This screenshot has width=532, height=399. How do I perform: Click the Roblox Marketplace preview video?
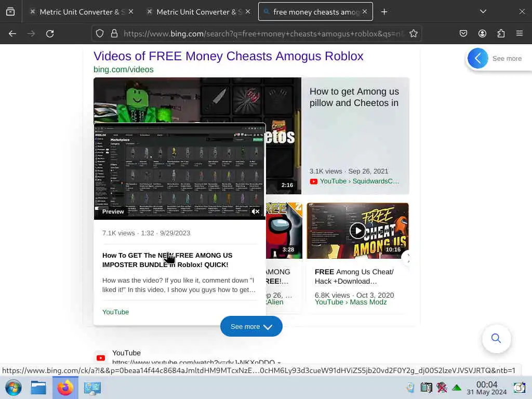(179, 171)
